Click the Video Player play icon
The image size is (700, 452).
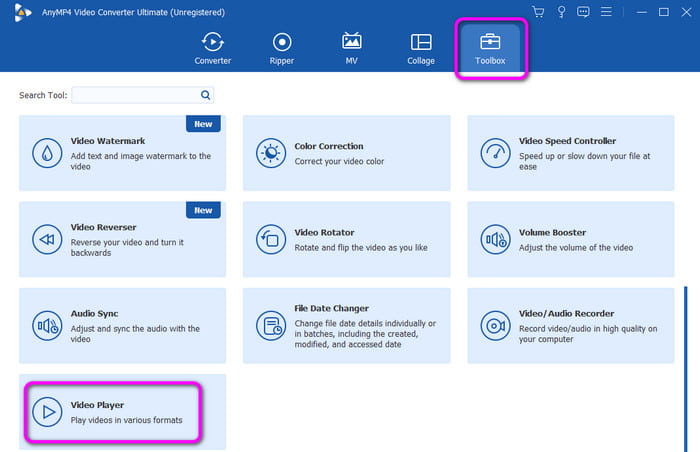(x=47, y=412)
